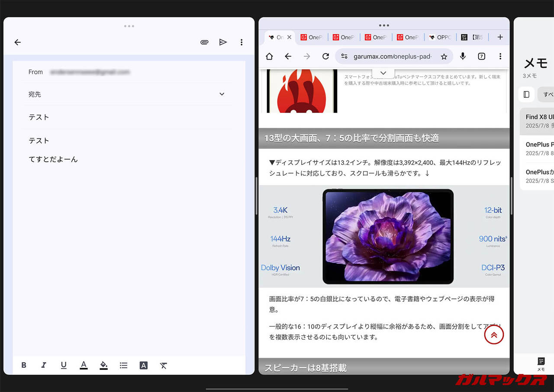
Task: Choose text highlight fill color
Action: pos(103,365)
